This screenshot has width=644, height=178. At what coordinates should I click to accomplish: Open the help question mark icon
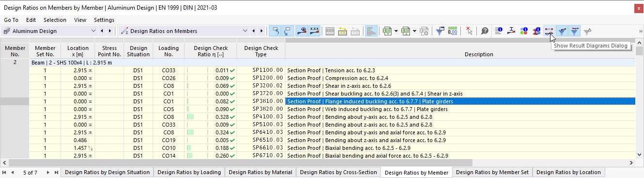tap(485, 31)
